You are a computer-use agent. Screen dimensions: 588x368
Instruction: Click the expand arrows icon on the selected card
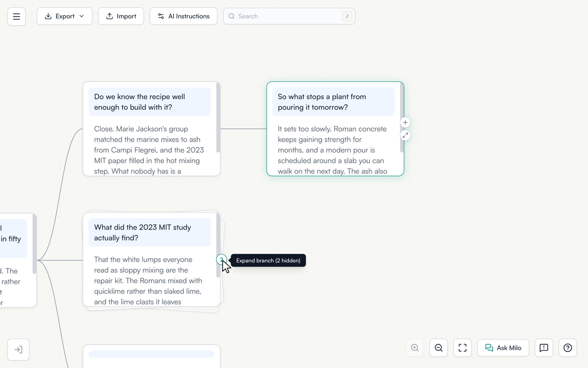(405, 135)
